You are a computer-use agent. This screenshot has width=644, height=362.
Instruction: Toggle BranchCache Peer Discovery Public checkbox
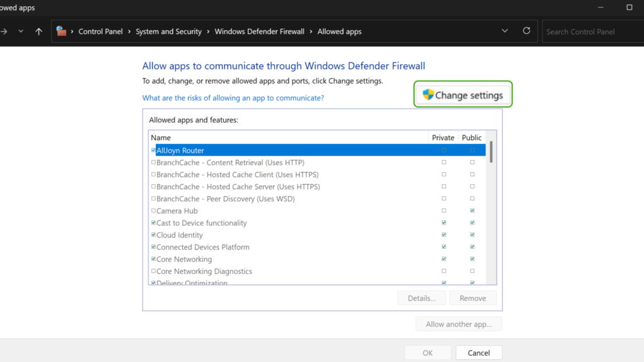point(472,199)
